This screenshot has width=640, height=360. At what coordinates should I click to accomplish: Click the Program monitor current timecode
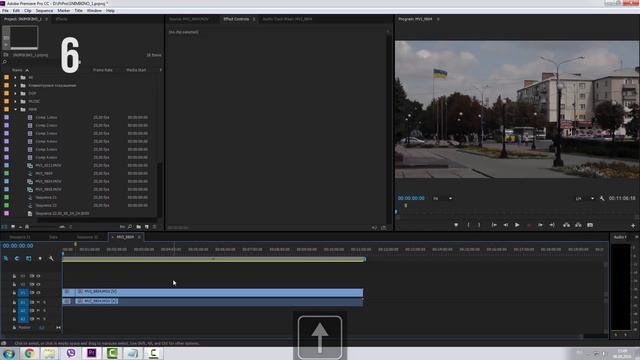point(411,198)
